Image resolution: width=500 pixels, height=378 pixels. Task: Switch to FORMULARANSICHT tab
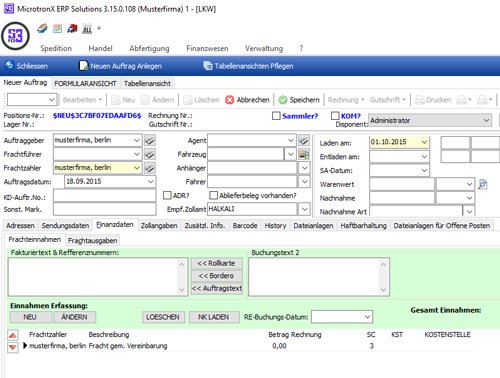pos(85,83)
